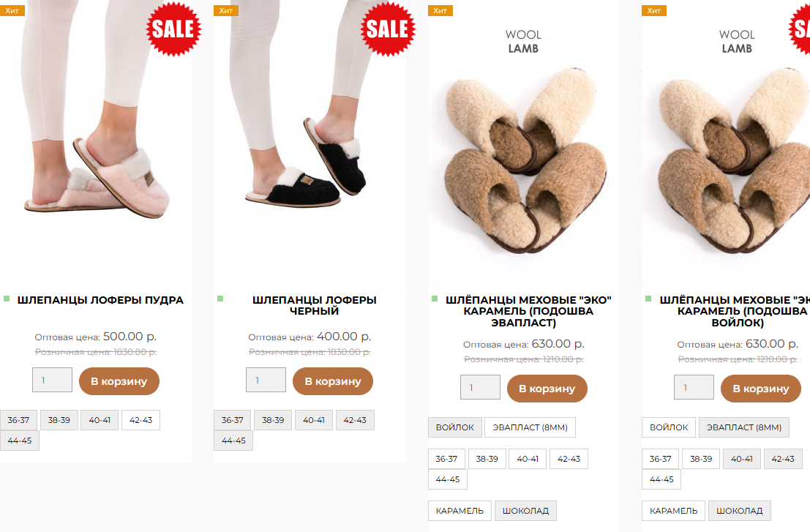Open 'ШЛЕПАНЦЫ ЛОФЕРЫ ПУДРА' product page

(100, 300)
